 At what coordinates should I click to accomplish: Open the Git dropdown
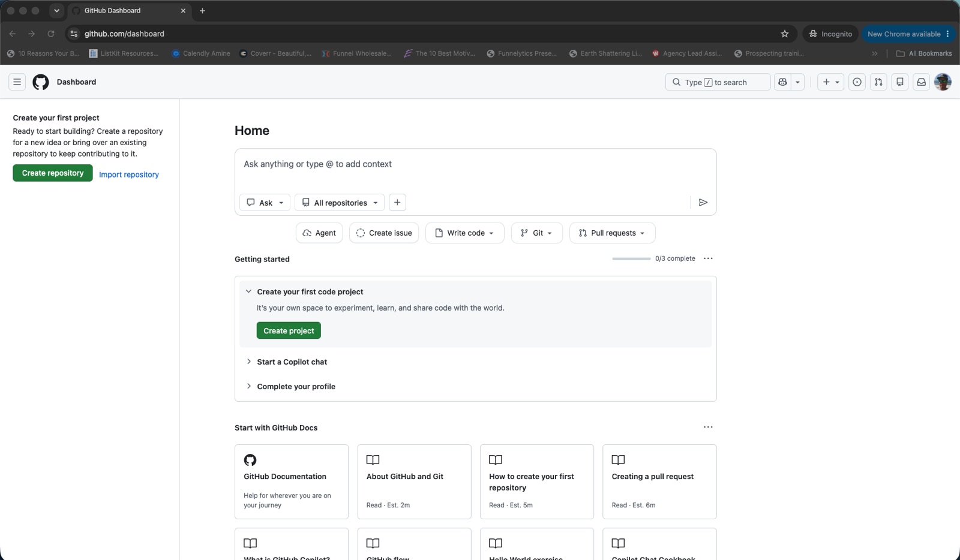point(536,233)
